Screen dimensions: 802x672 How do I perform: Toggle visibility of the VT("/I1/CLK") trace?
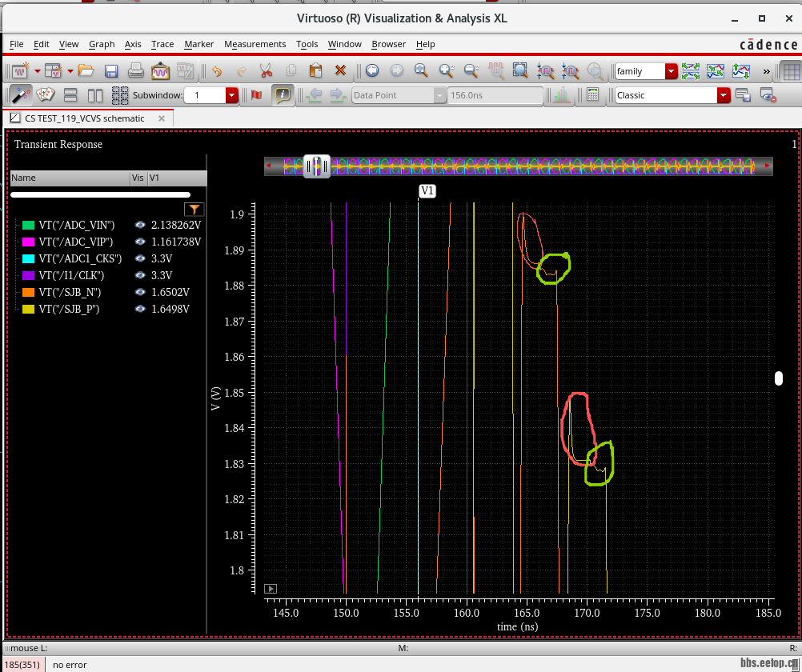140,275
